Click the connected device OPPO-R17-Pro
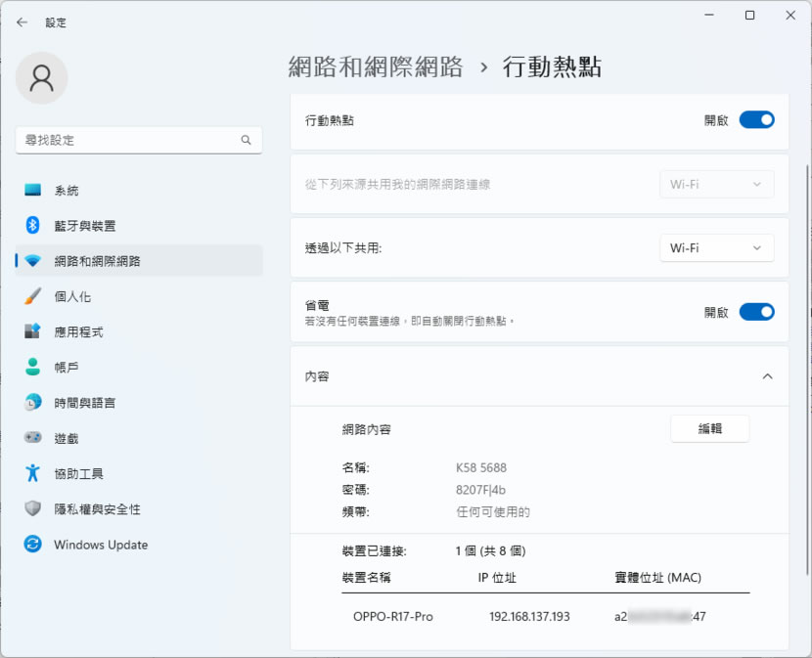The width and height of the screenshot is (812, 658). (393, 617)
